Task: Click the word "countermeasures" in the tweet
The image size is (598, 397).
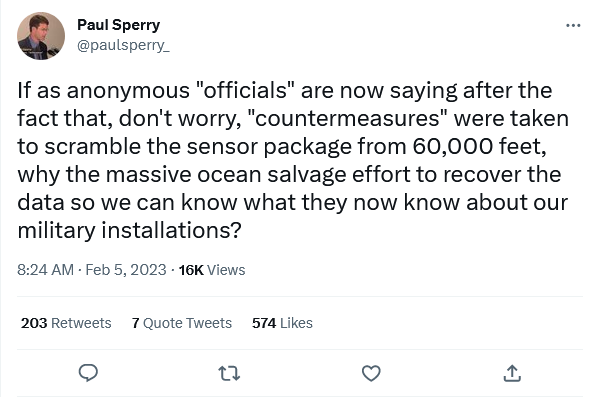Action: click(x=347, y=118)
